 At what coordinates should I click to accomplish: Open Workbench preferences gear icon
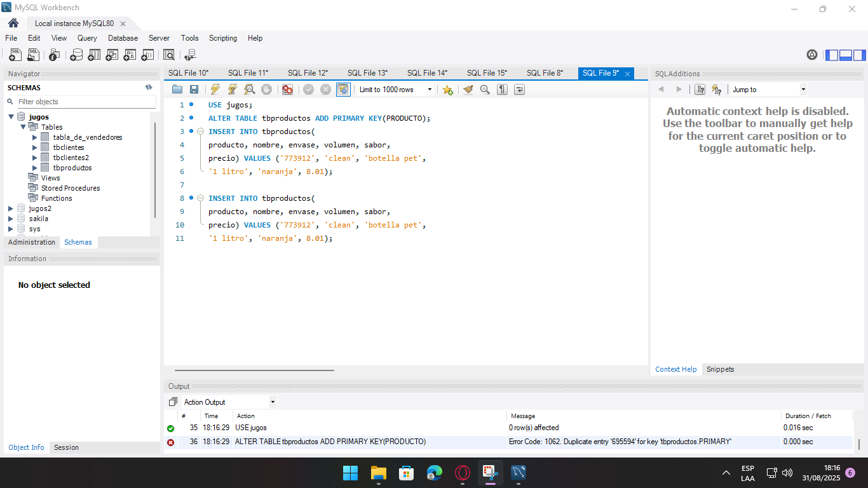(812, 55)
